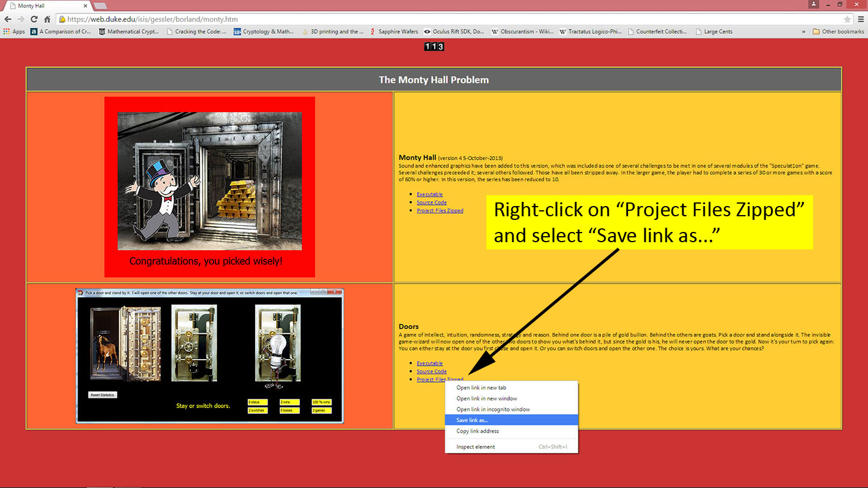Bookmark this page with the star icon

[x=847, y=19]
